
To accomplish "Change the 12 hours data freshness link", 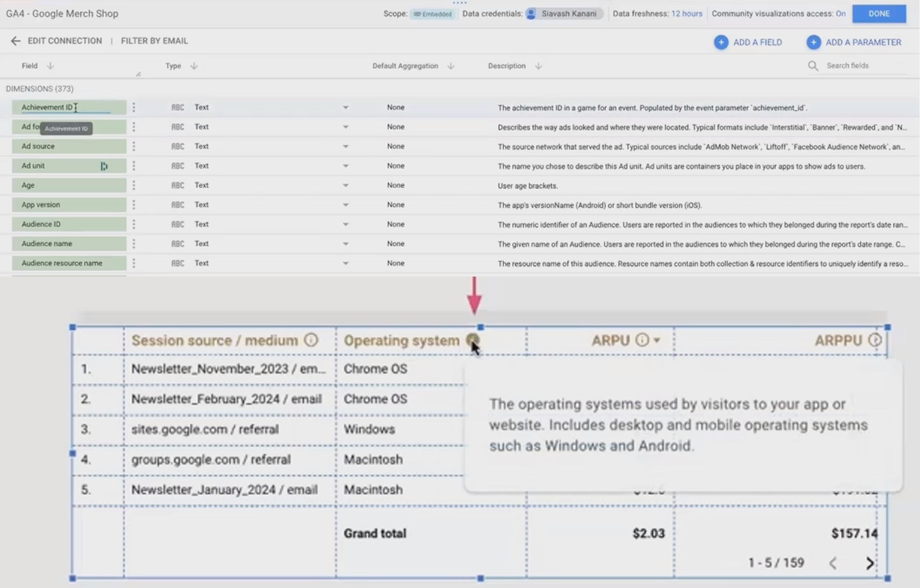I will tap(687, 14).
